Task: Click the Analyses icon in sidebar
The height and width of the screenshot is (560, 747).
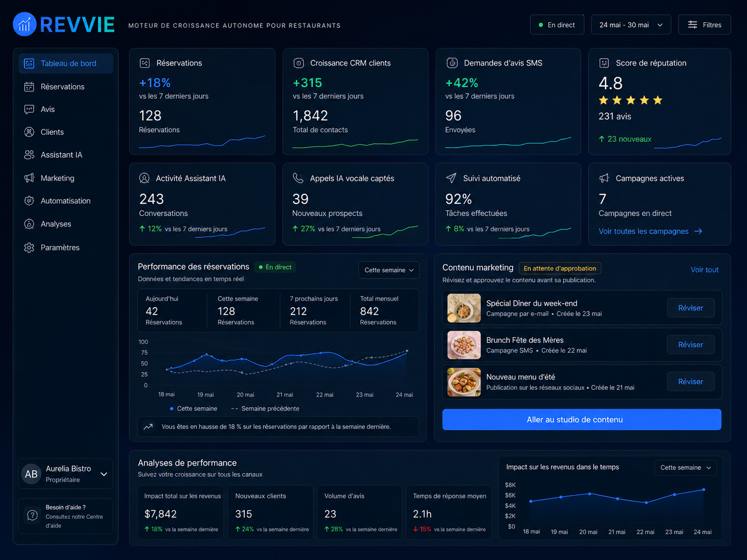Action: [x=29, y=224]
